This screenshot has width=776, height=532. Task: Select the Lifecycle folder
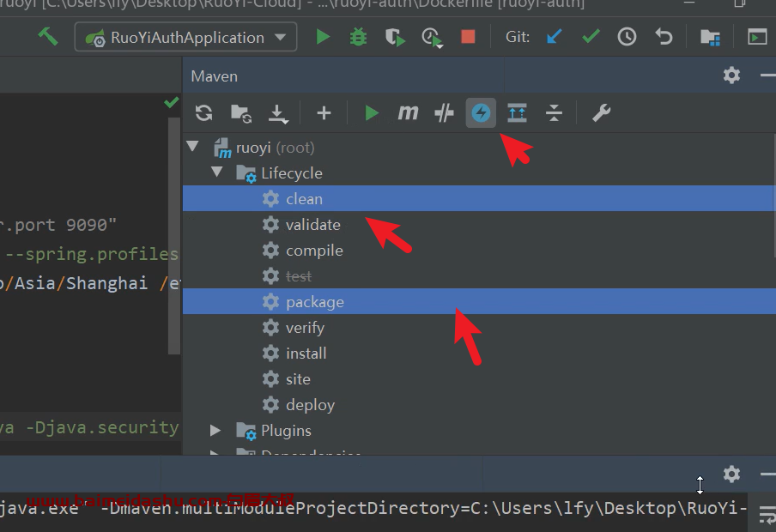point(292,173)
